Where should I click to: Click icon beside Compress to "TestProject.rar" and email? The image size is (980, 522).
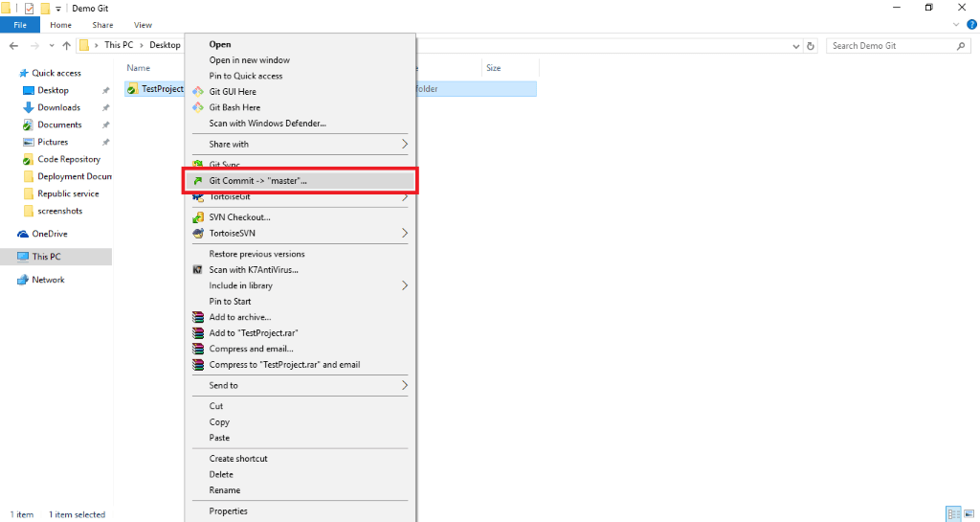(x=198, y=365)
